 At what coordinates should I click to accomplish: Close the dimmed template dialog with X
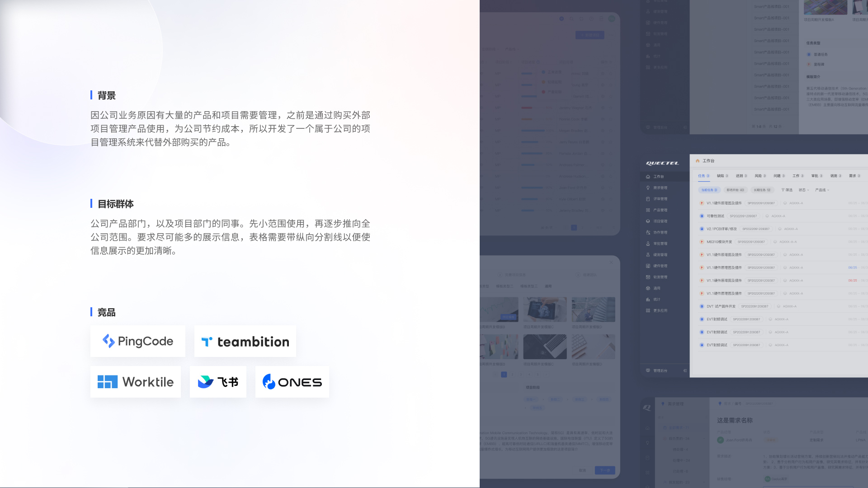pos(611,263)
